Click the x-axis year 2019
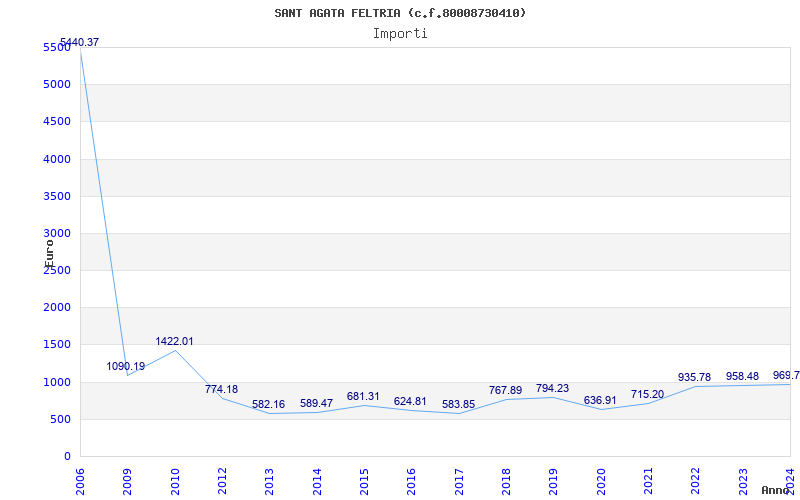Image resolution: width=800 pixels, height=500 pixels. point(554,482)
